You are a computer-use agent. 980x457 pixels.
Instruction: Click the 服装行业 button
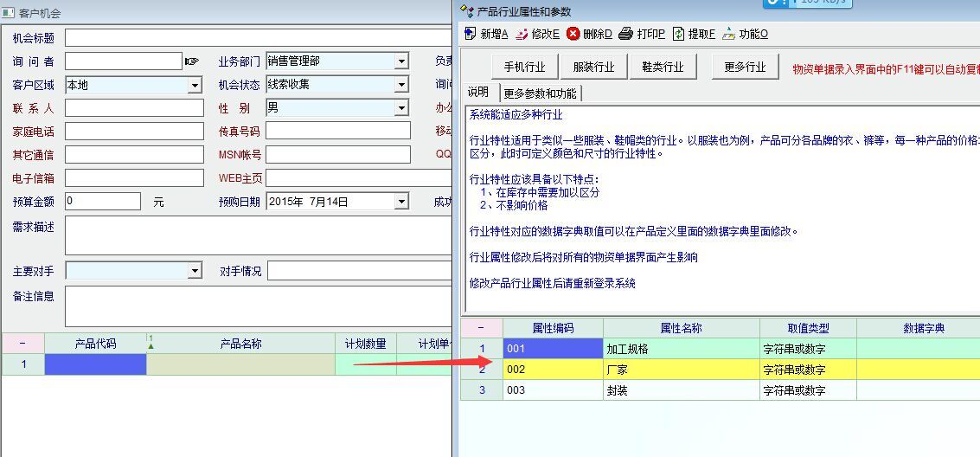[x=593, y=67]
